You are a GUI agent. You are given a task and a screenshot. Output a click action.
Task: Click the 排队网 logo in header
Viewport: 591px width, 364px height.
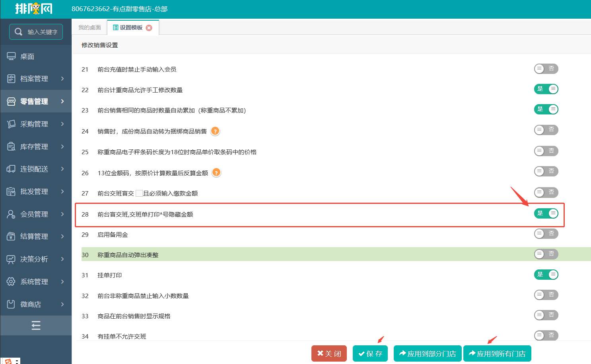click(34, 8)
